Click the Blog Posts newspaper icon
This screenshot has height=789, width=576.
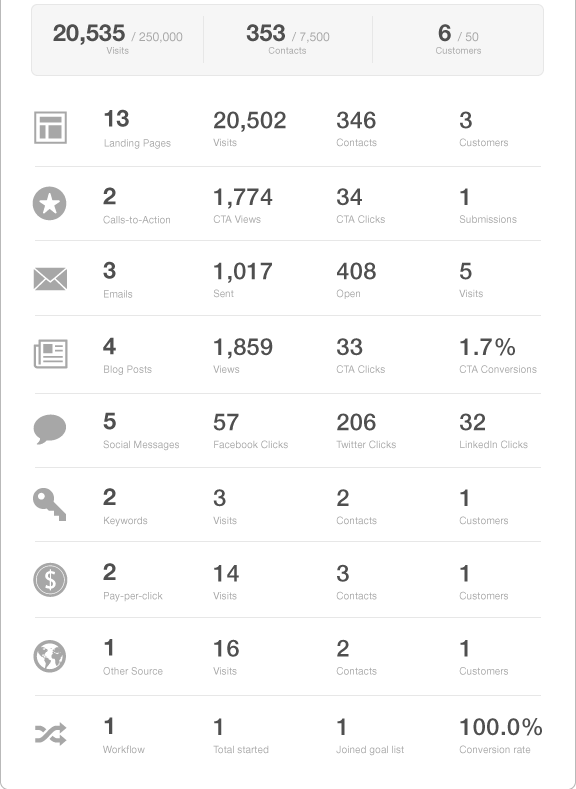[50, 354]
